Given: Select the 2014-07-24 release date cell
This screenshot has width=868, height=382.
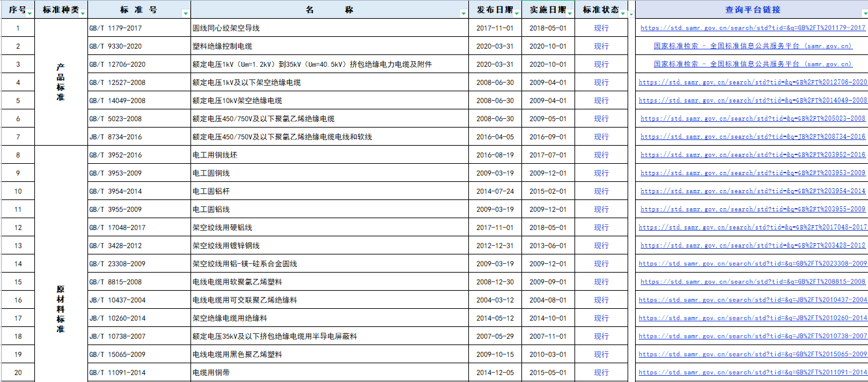Looking at the screenshot, I should coord(495,191).
